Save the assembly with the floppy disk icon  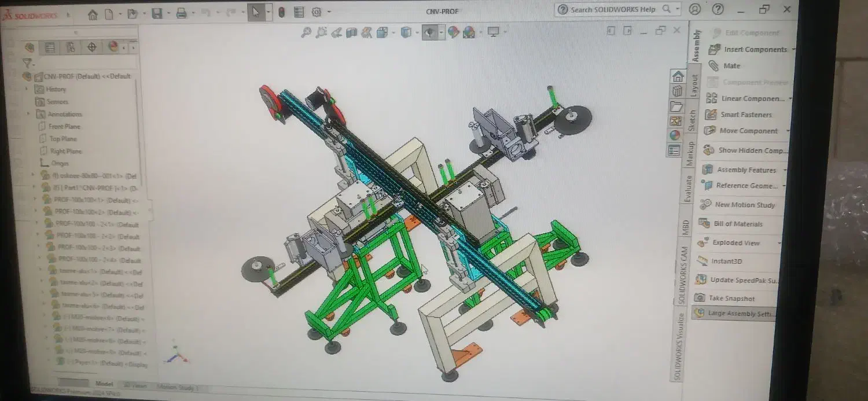pos(157,13)
